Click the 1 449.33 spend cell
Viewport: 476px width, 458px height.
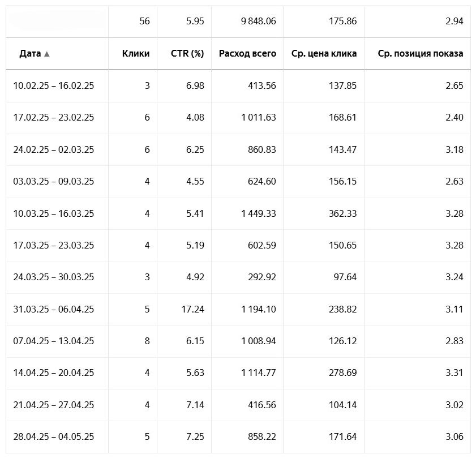pyautogui.click(x=259, y=214)
